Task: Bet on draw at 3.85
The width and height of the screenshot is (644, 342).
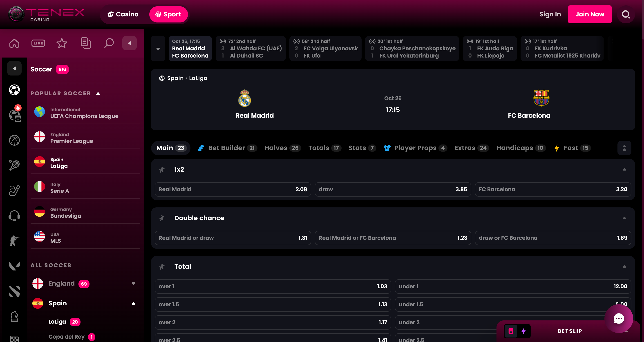Action: (393, 189)
